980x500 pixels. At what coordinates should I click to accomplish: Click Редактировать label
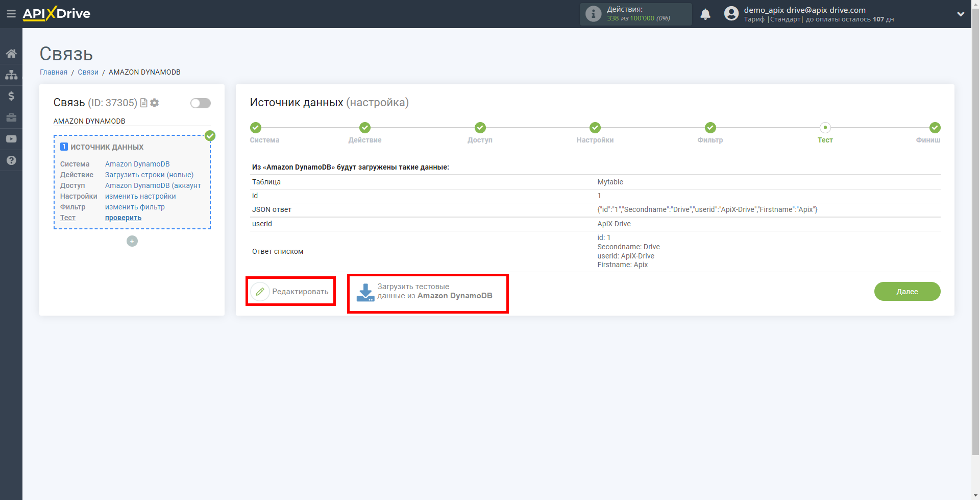coord(300,292)
